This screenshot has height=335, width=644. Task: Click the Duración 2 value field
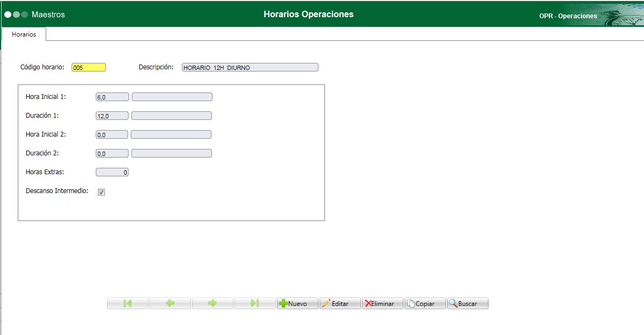[112, 154]
